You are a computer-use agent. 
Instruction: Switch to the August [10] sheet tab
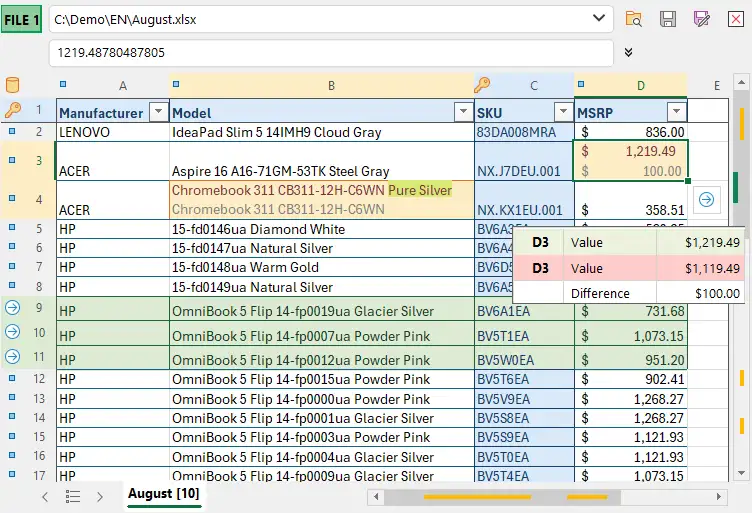[x=163, y=494]
